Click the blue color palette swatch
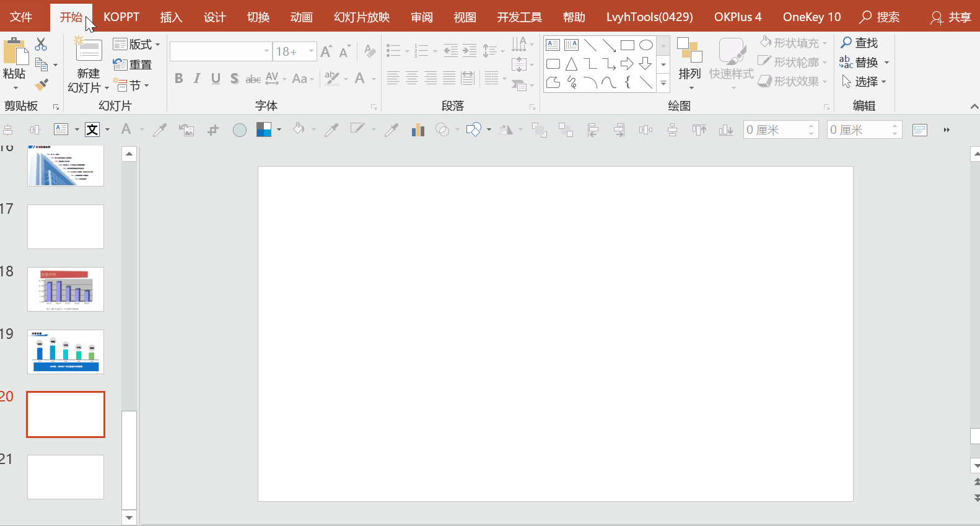This screenshot has height=526, width=980. click(x=264, y=129)
